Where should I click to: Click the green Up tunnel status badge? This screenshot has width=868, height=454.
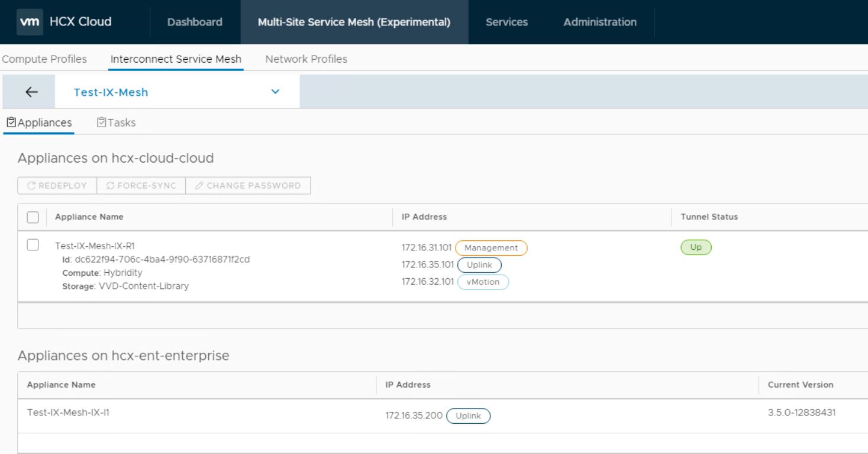tap(696, 248)
